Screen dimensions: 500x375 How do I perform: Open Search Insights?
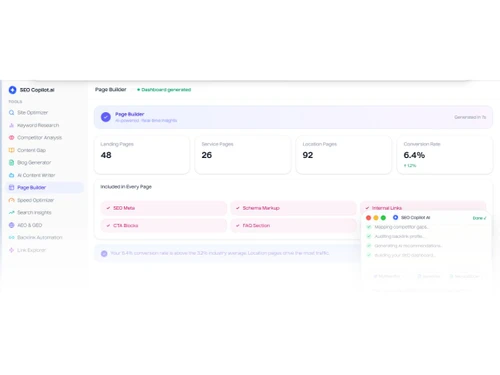click(45, 213)
